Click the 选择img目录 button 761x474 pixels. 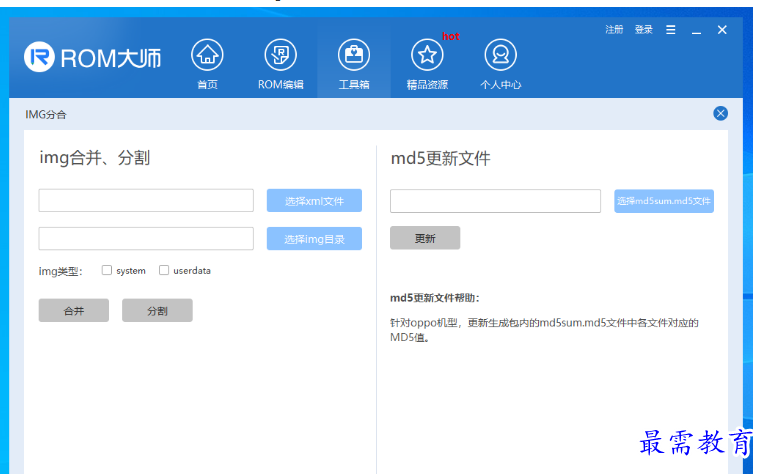pos(314,239)
